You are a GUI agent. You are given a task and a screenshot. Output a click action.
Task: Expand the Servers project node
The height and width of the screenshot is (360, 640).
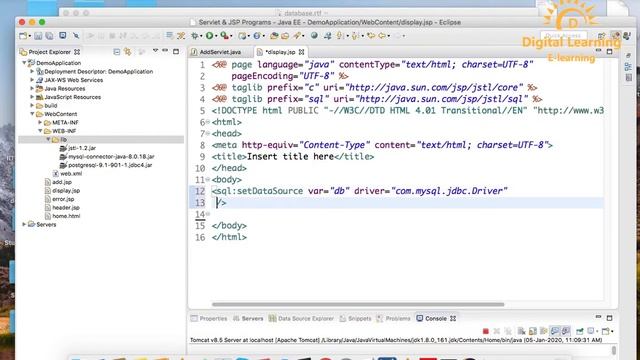(24, 224)
